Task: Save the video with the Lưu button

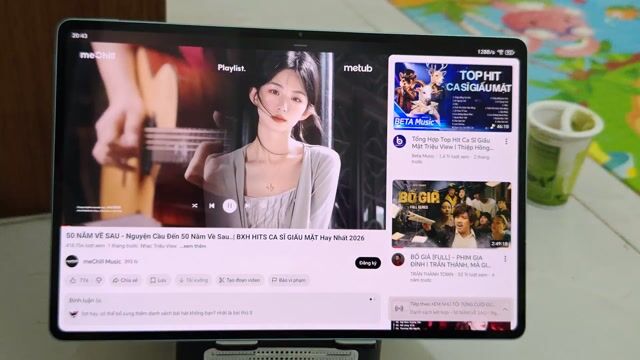Action: (158, 280)
